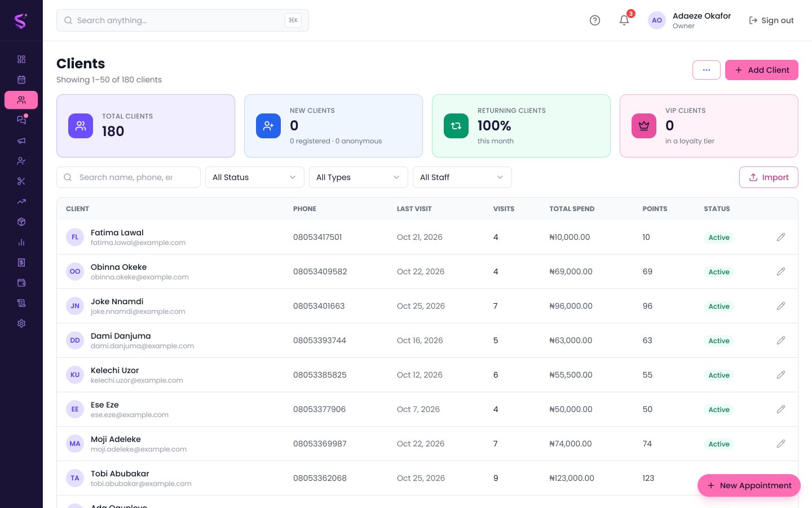Open client Dami Danjuma's name
The height and width of the screenshot is (508, 812).
pos(121,336)
